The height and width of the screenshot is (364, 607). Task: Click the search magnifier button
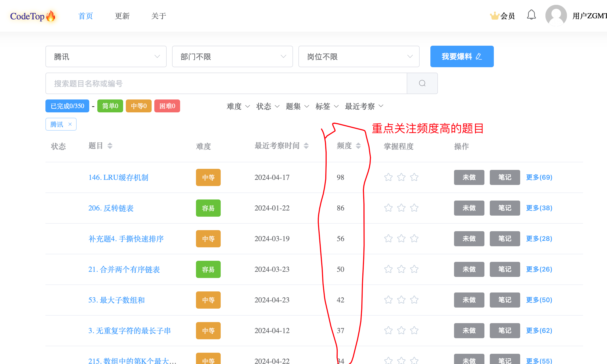coord(422,83)
